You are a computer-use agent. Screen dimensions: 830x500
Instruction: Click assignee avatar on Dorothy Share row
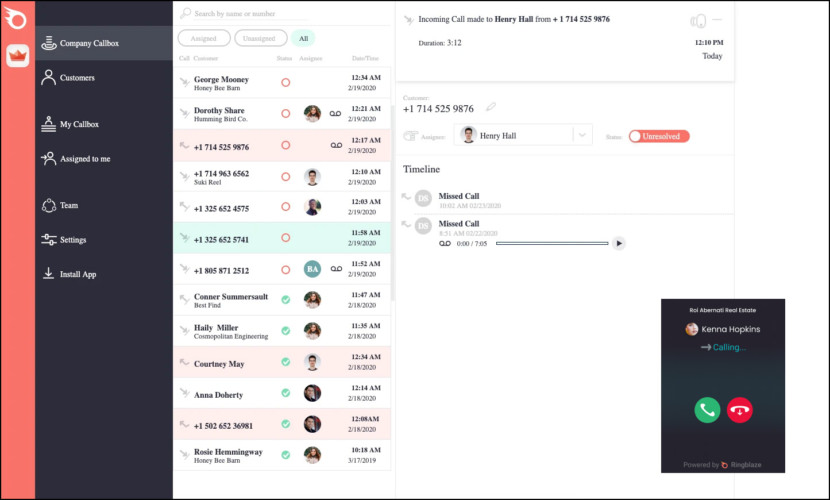pos(312,114)
